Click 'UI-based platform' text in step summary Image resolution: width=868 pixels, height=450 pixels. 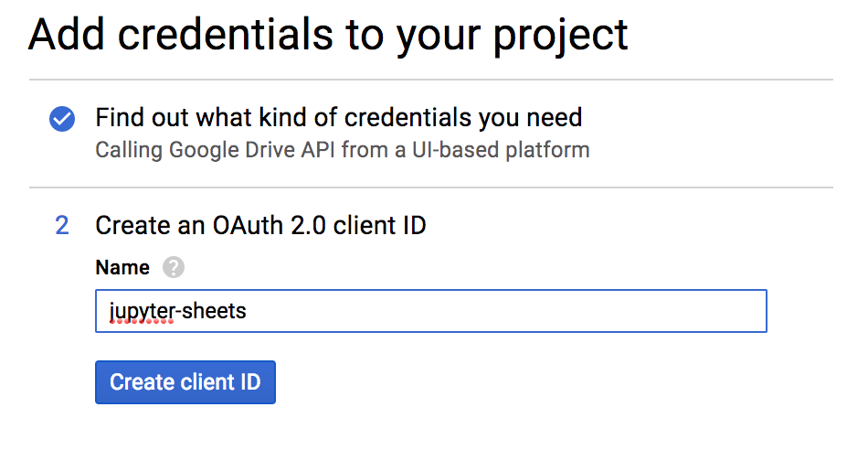(501, 150)
